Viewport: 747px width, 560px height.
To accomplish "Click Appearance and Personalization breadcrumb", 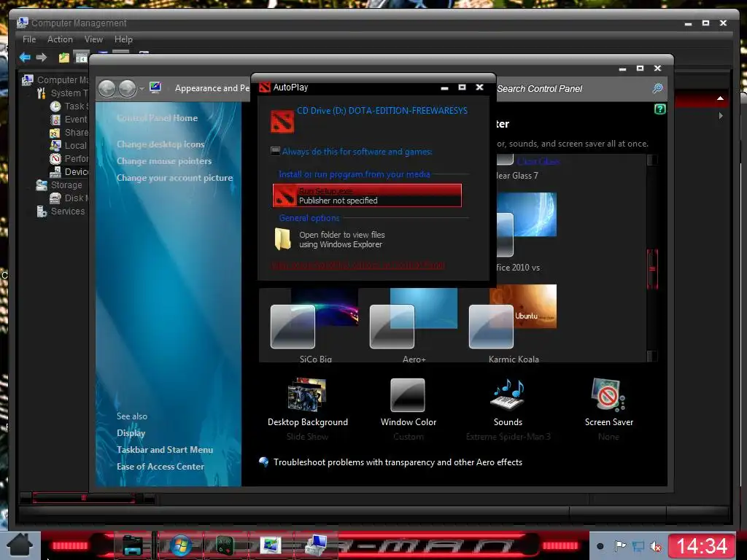I will pyautogui.click(x=212, y=88).
